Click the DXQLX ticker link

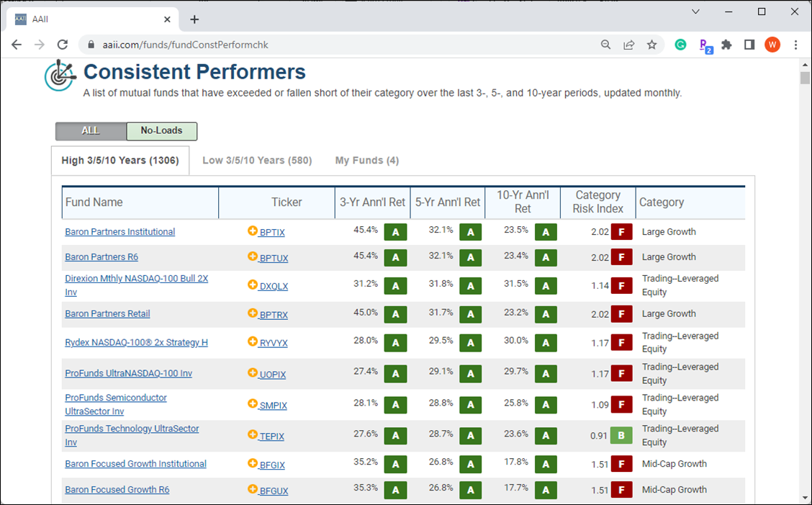(x=274, y=286)
